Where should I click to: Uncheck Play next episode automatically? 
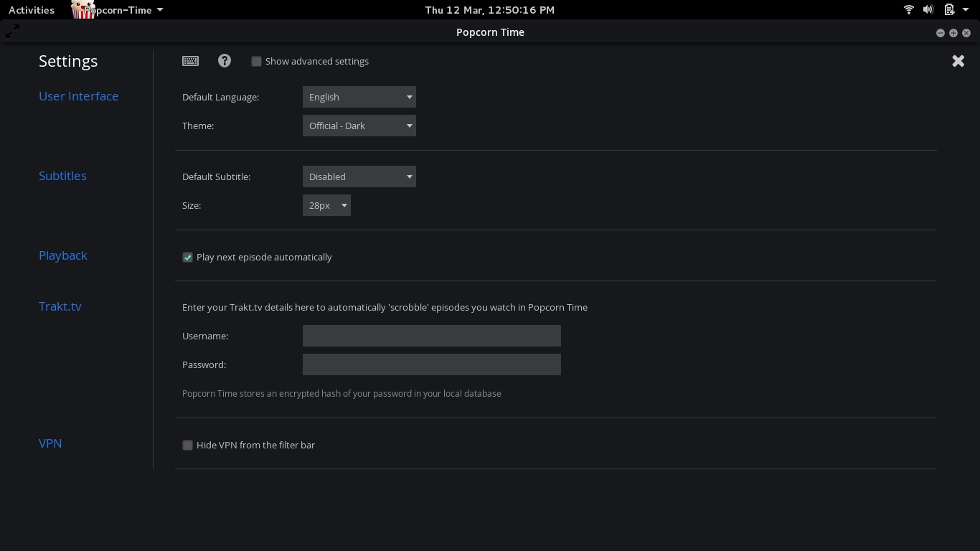187,257
